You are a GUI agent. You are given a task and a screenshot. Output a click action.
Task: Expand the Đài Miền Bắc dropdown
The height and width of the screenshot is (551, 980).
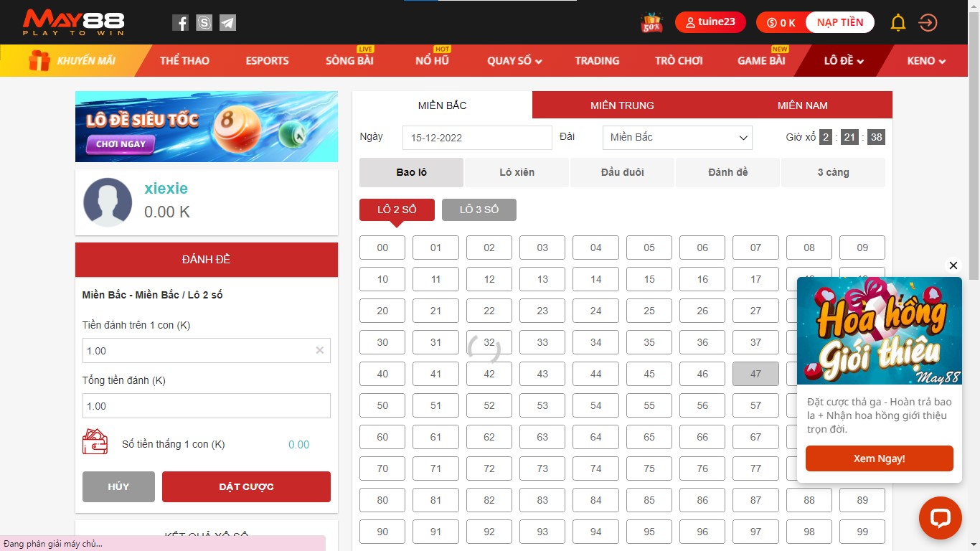pos(677,138)
